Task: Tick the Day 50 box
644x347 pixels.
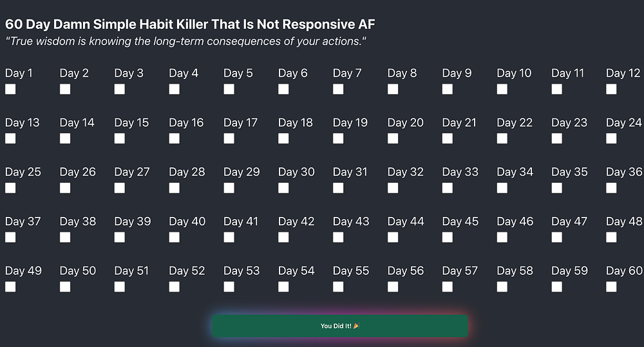Action: click(x=65, y=286)
